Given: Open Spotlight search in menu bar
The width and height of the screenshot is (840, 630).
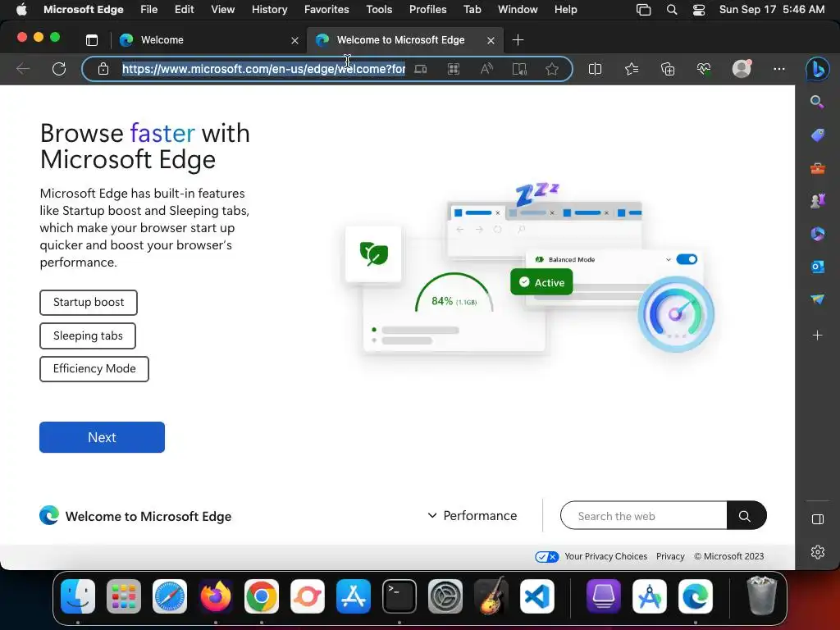Looking at the screenshot, I should [672, 10].
